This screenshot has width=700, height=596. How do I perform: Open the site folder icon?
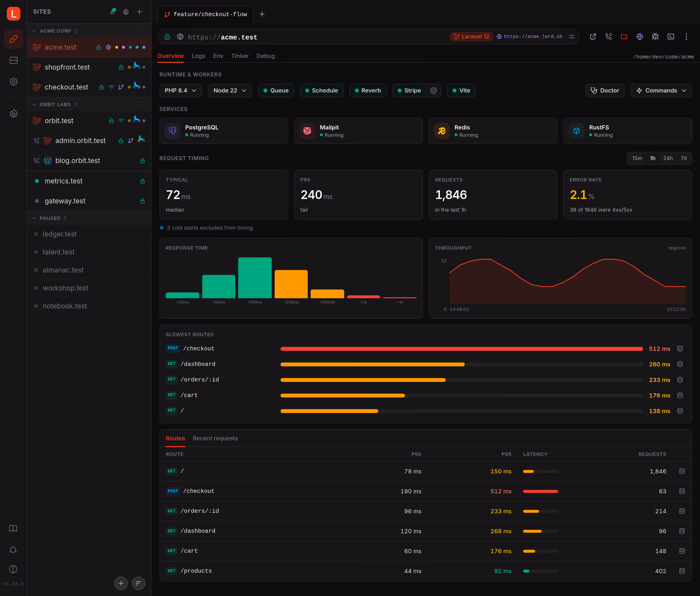[x=624, y=36]
